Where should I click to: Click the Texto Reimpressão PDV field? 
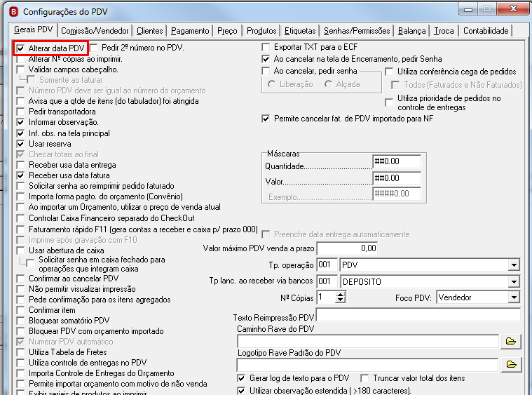point(418,315)
